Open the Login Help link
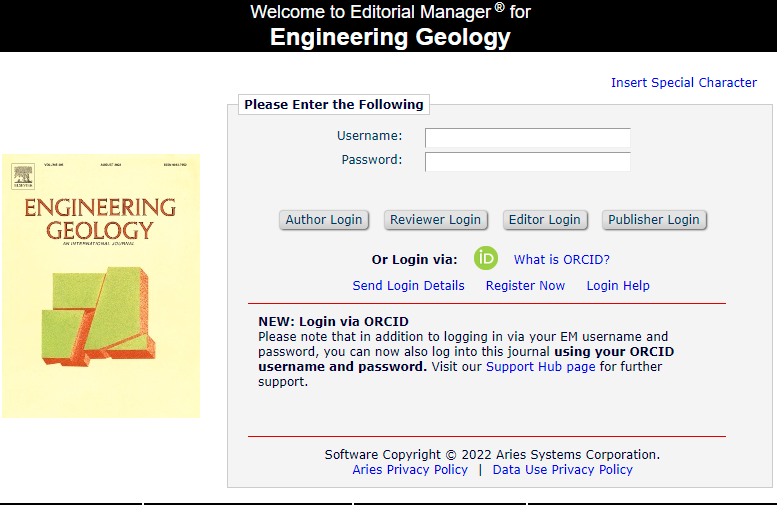The image size is (777, 505). coord(618,286)
